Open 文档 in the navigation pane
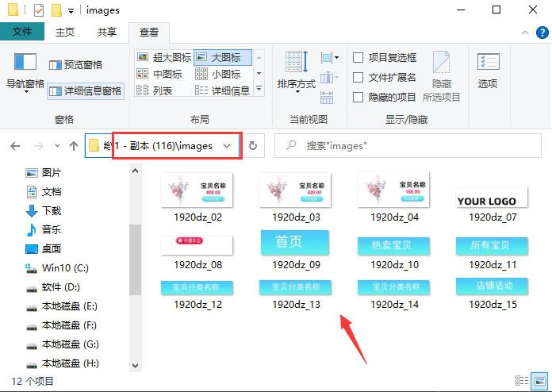The height and width of the screenshot is (392, 552). [x=44, y=191]
